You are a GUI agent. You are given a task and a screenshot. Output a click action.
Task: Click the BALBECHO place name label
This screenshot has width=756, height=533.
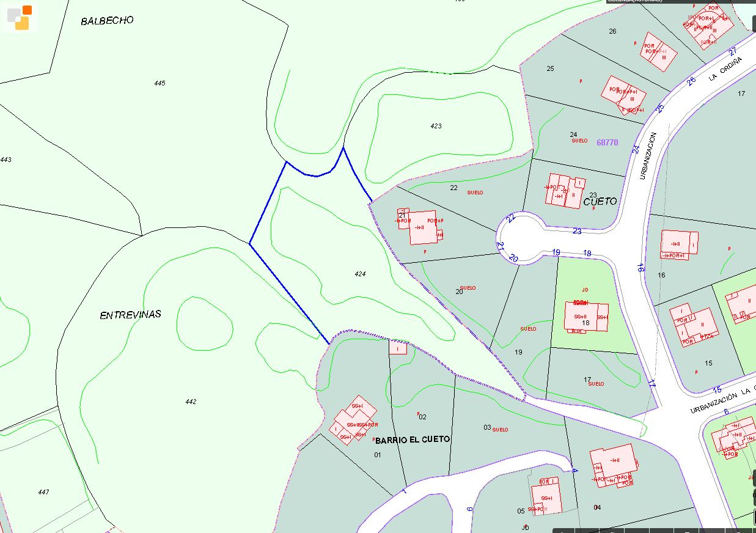click(x=107, y=20)
